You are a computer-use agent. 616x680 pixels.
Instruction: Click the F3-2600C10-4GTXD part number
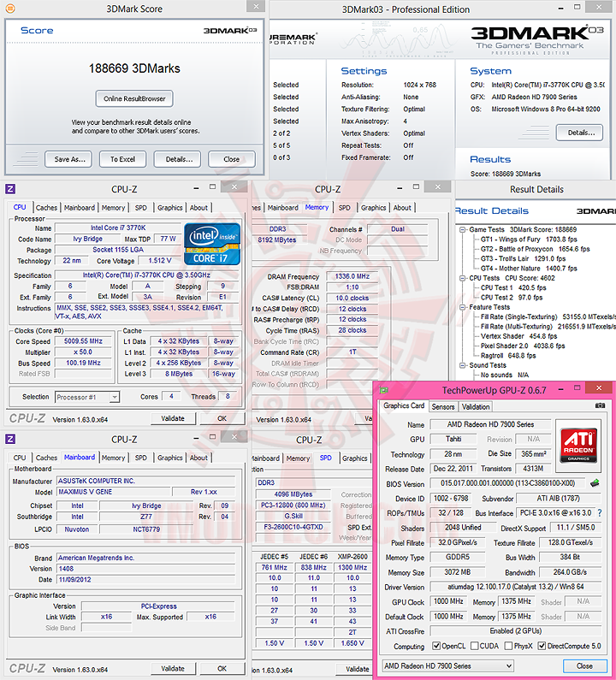[x=293, y=527]
